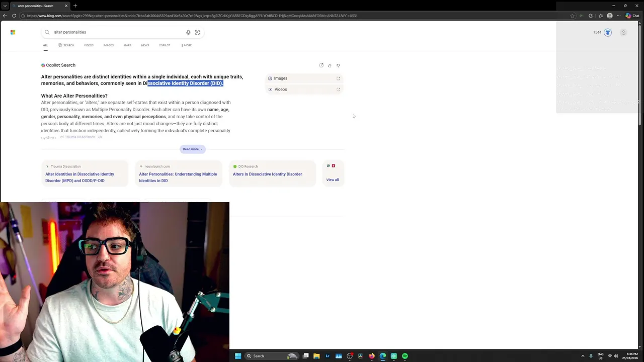Click magnifier icon in Bing search box
Viewport: 644px width, 362px height.
point(47,32)
